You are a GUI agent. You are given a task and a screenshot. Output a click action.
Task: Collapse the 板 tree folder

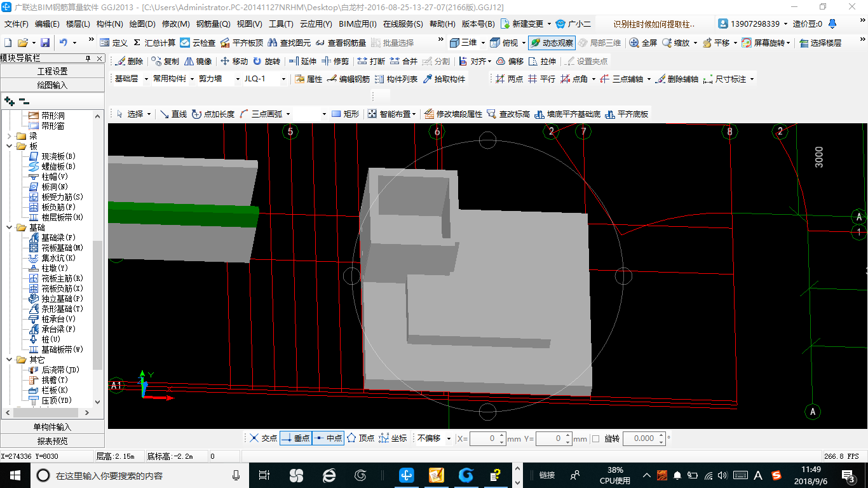click(x=10, y=146)
